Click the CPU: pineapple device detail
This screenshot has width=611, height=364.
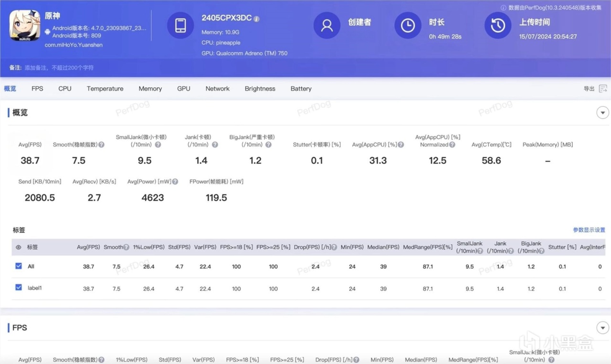221,43
